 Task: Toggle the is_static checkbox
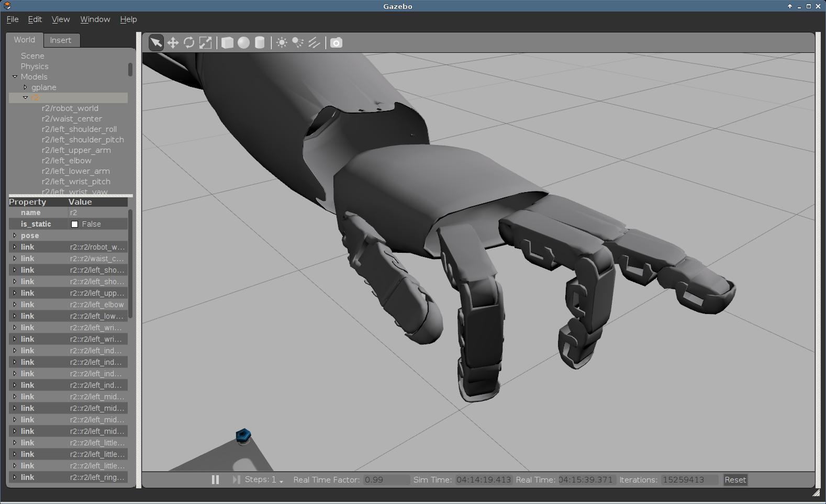coord(74,224)
